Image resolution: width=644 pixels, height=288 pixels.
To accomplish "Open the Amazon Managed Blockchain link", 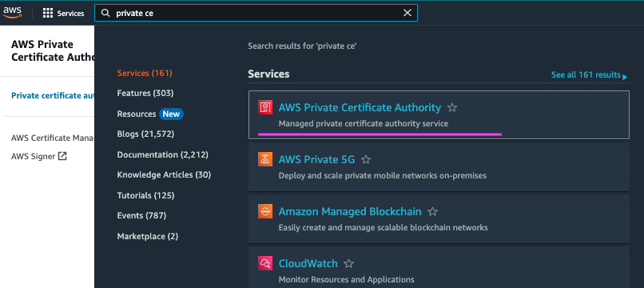I will point(350,211).
